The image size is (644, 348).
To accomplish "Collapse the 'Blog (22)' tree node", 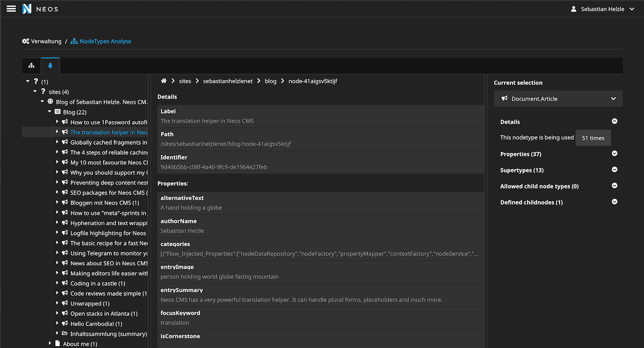I will (49, 112).
